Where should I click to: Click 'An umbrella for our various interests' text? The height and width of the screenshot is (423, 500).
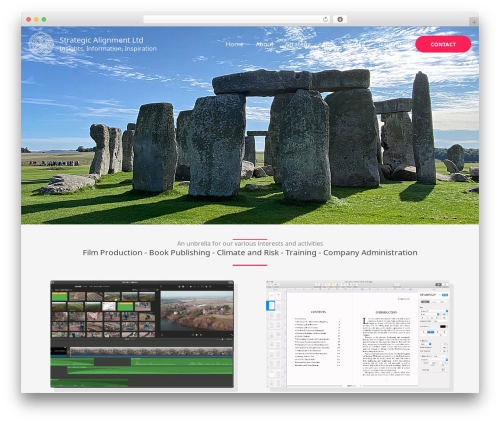point(250,244)
